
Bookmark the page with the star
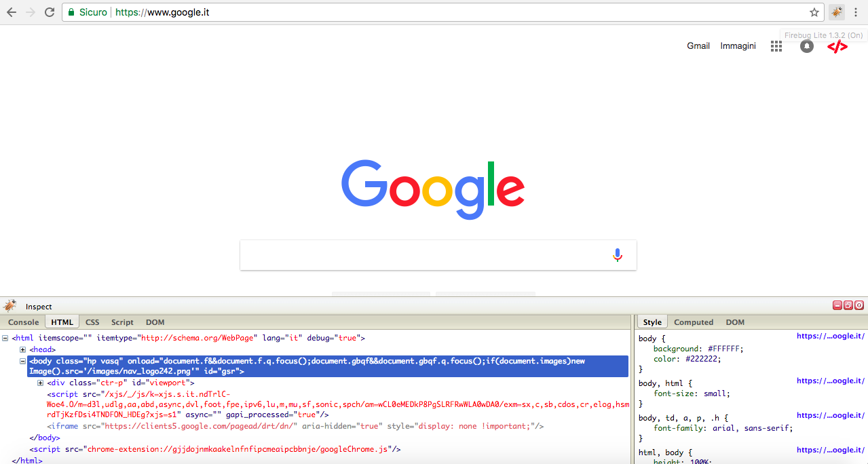(x=814, y=12)
